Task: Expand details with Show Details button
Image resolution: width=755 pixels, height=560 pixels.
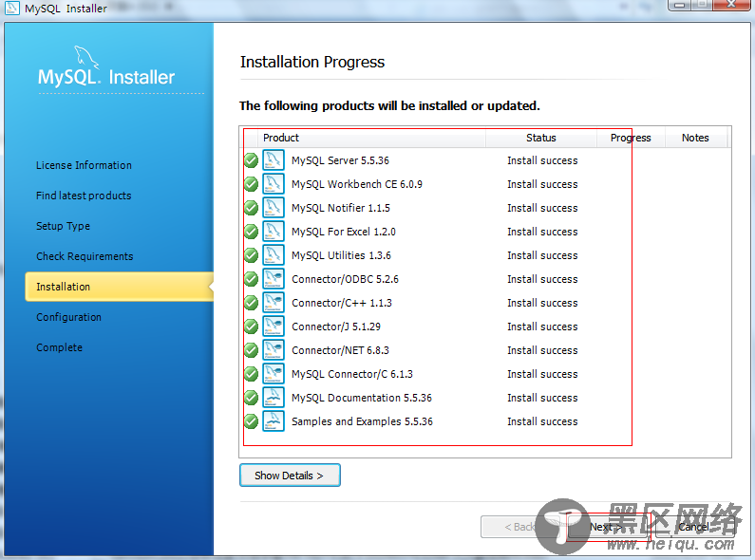Action: pos(290,476)
